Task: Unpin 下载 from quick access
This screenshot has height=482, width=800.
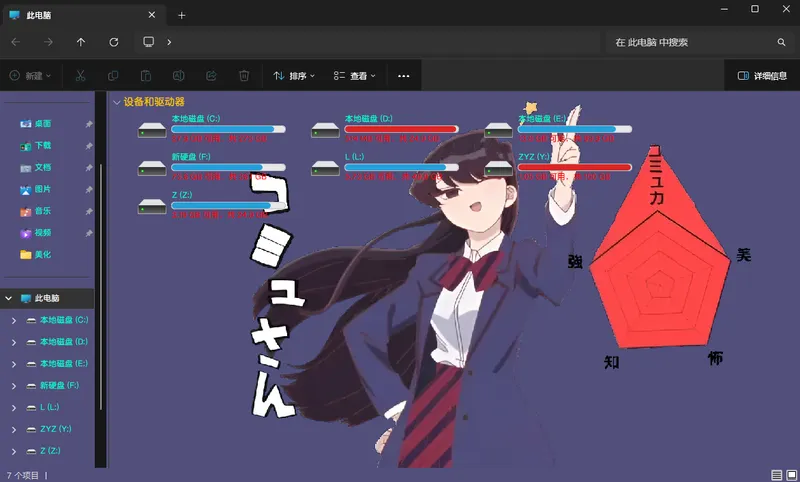Action: pyautogui.click(x=89, y=146)
